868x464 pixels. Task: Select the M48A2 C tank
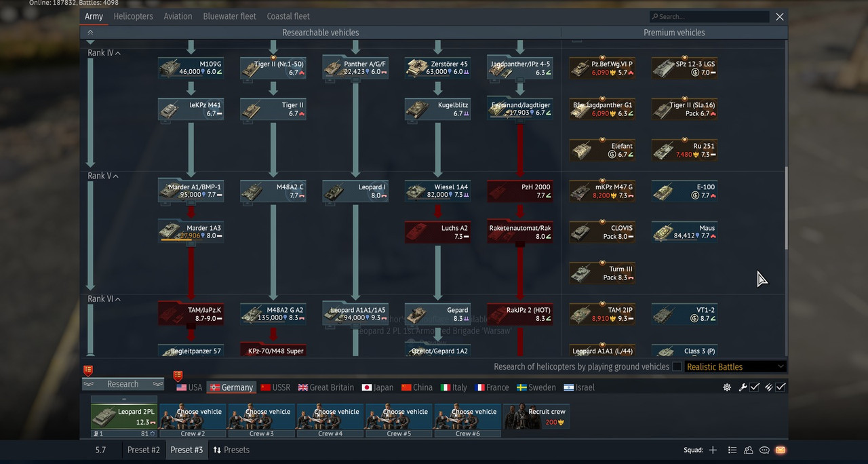[x=273, y=191]
